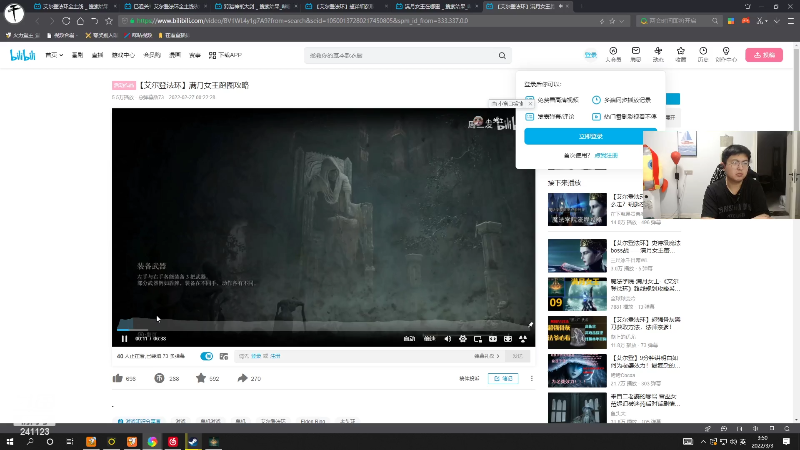Open the messages envelope icon

(x=636, y=54)
